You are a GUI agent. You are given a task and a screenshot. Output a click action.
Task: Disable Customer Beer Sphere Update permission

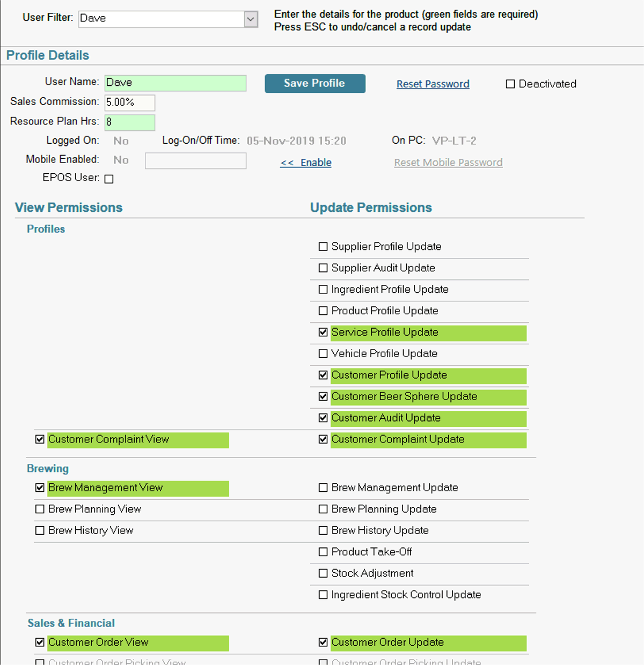point(323,396)
